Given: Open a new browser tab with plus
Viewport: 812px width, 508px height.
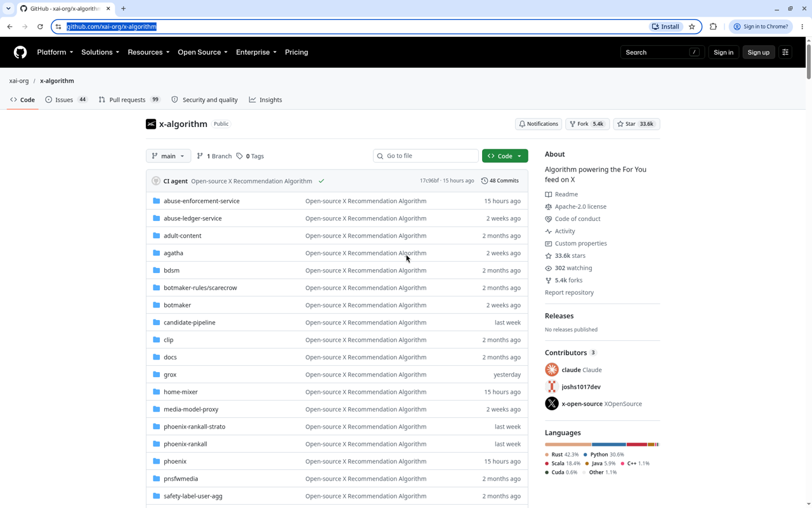Looking at the screenshot, I should (x=123, y=9).
